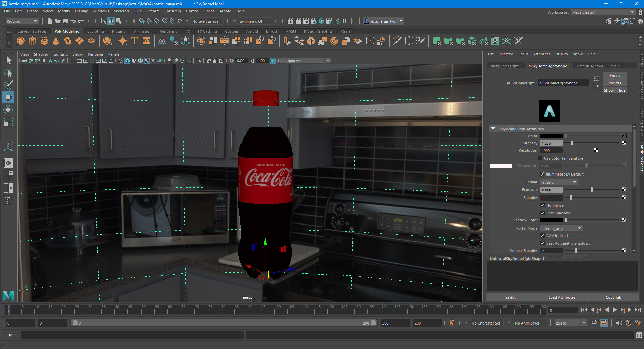Toggle audio speaker icon near timeline
The image size is (644, 349).
[619, 323]
